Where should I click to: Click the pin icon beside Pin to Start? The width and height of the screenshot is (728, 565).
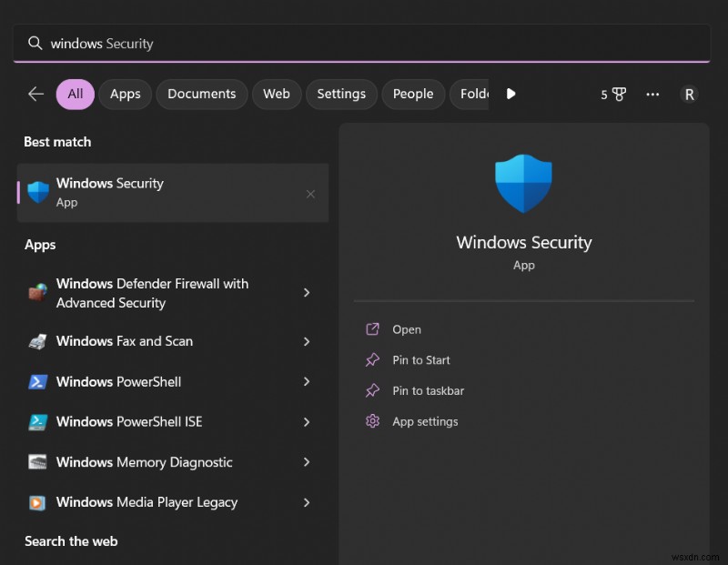point(372,359)
